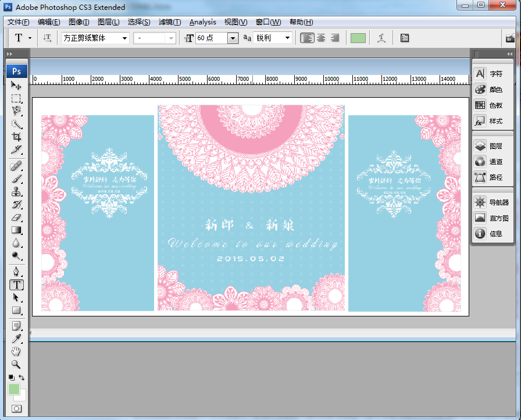Viewport: 521px width, 420px height.
Task: Open the font size dropdown arrow
Action: point(233,38)
